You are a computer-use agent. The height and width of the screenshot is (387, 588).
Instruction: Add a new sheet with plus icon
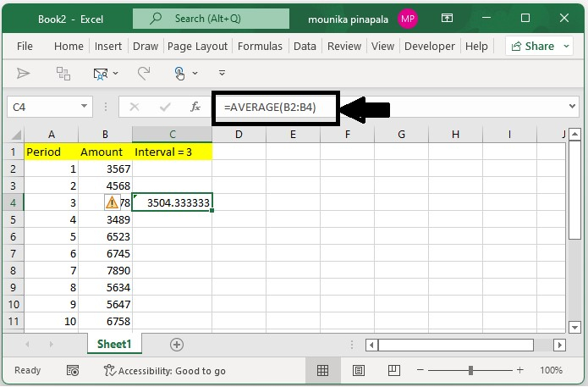click(x=177, y=345)
